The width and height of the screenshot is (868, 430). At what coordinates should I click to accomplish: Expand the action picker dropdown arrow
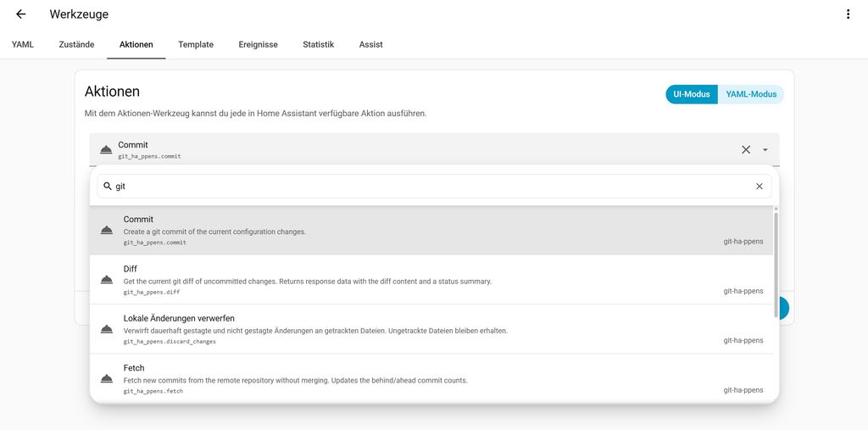pyautogui.click(x=765, y=149)
